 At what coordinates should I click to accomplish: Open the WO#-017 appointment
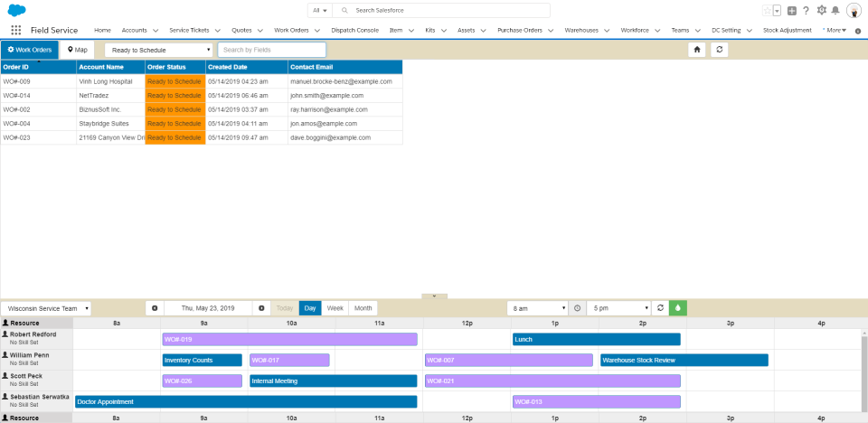tap(289, 360)
